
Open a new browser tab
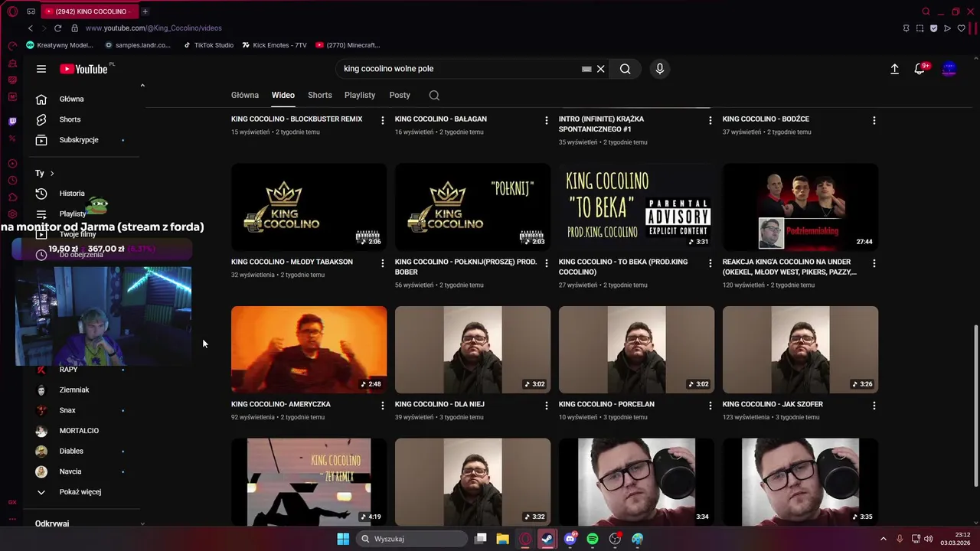pyautogui.click(x=145, y=11)
